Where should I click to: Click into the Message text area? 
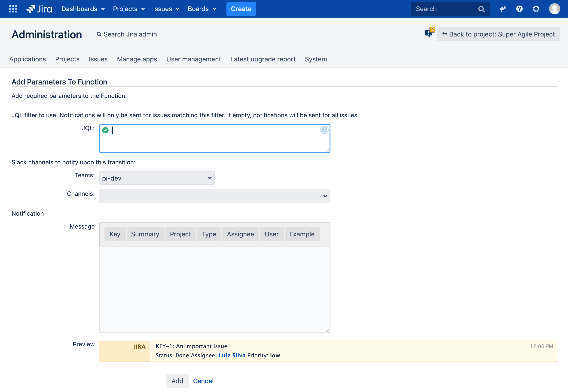[215, 289]
